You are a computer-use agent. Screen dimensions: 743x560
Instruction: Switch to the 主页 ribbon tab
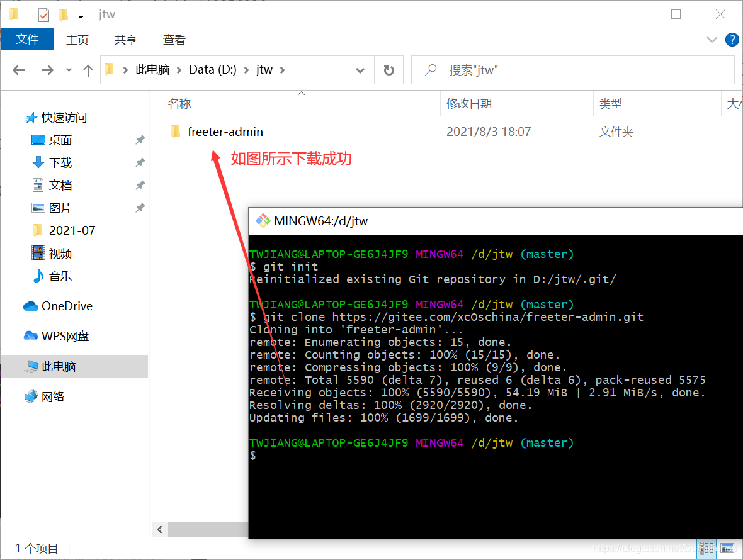tap(77, 40)
